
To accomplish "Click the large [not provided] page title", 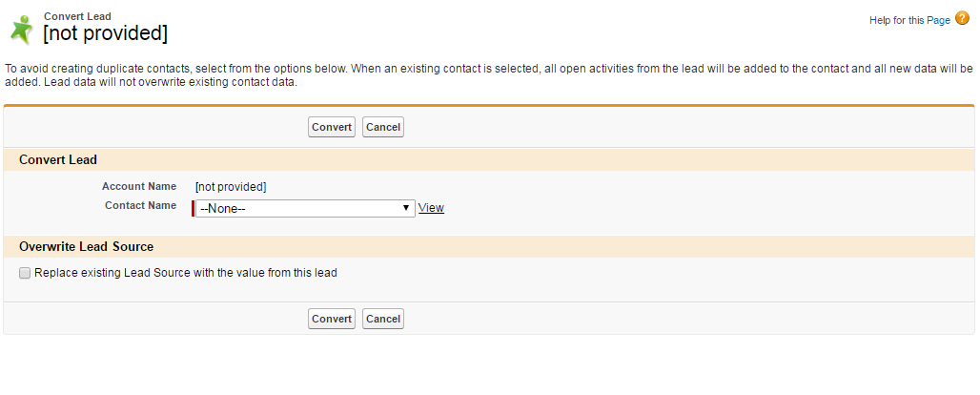I will click(x=105, y=33).
